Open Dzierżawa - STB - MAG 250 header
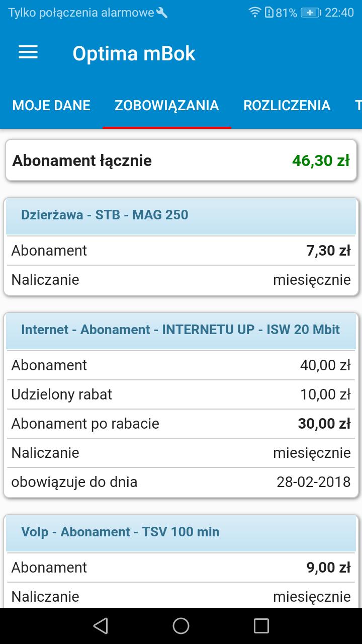This screenshot has height=644, width=362. pos(181,215)
